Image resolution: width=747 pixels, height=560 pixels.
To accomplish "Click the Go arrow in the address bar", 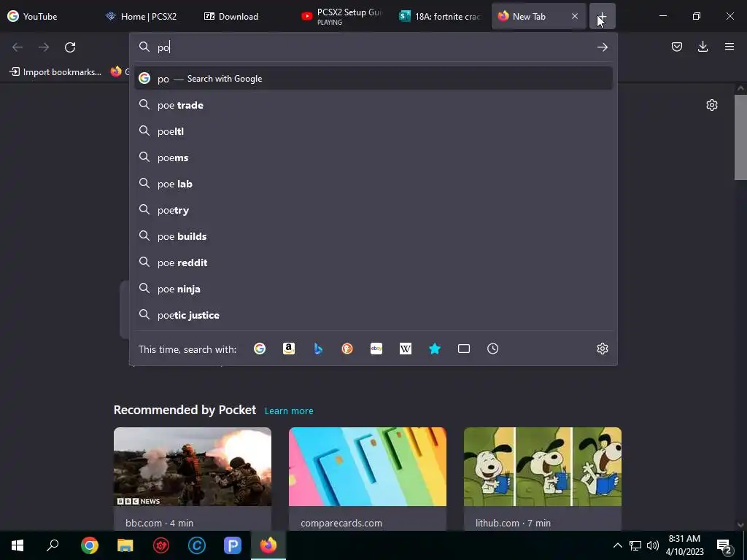I will click(602, 47).
